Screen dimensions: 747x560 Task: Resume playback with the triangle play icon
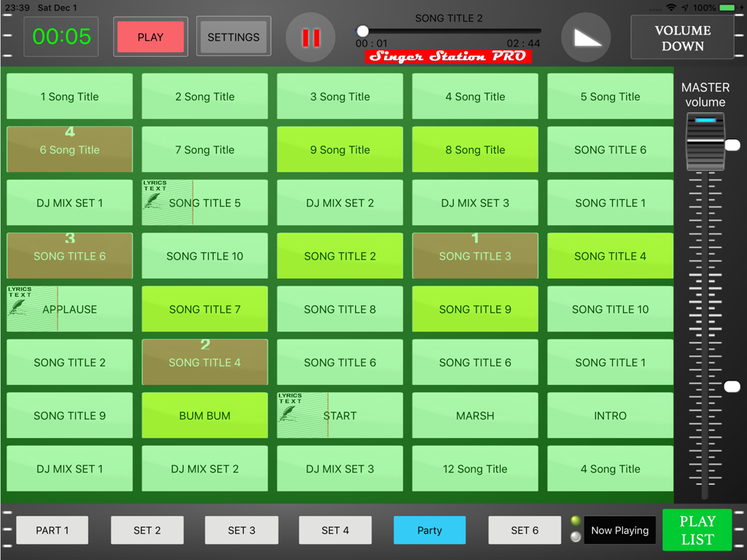click(x=586, y=36)
